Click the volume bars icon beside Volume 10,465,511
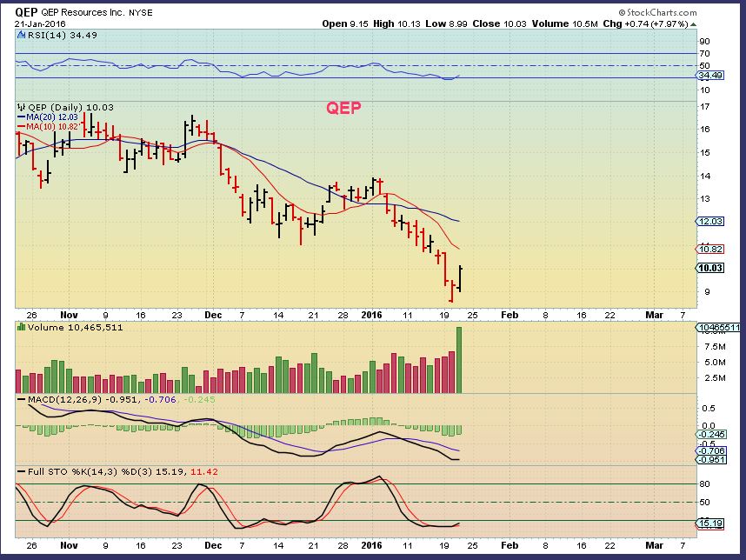Viewport: 746px width, 560px height. tap(22, 327)
